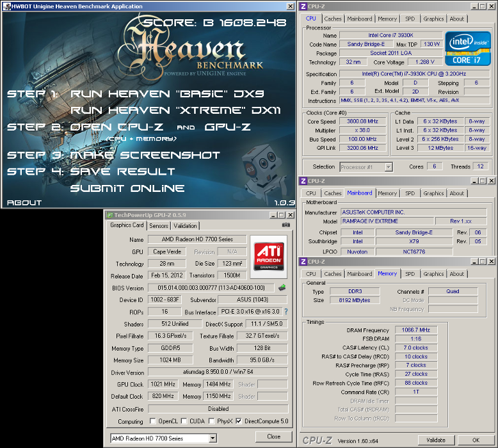Click the top CPU-Z window's Z icon

(303, 6)
